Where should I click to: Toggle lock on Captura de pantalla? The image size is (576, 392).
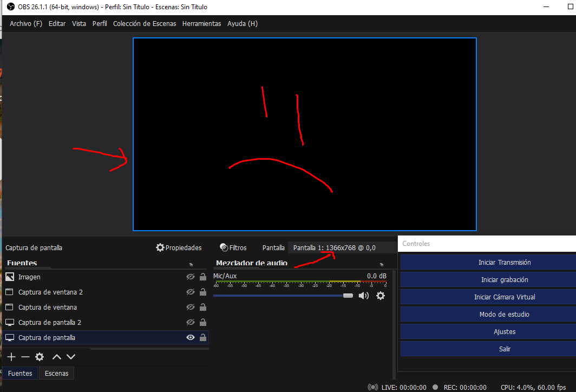pos(203,337)
